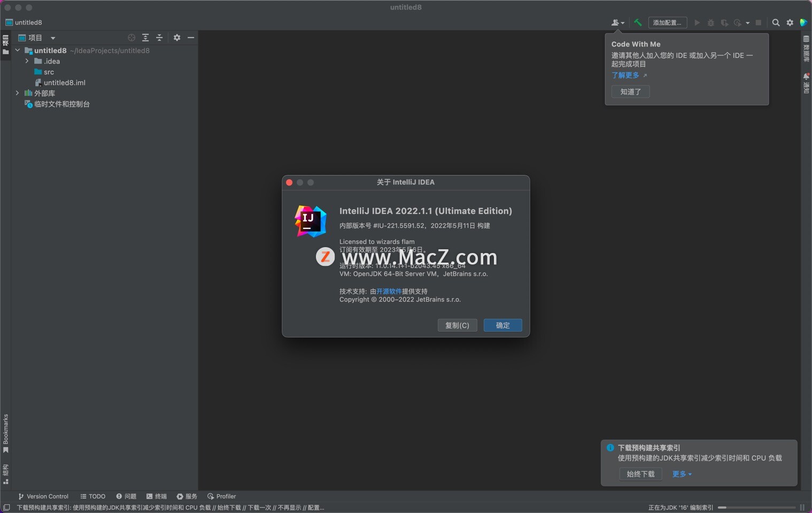Screen dimensions: 812x513
Task: Click 了解更多 link in Code With Me
Action: 625,75
